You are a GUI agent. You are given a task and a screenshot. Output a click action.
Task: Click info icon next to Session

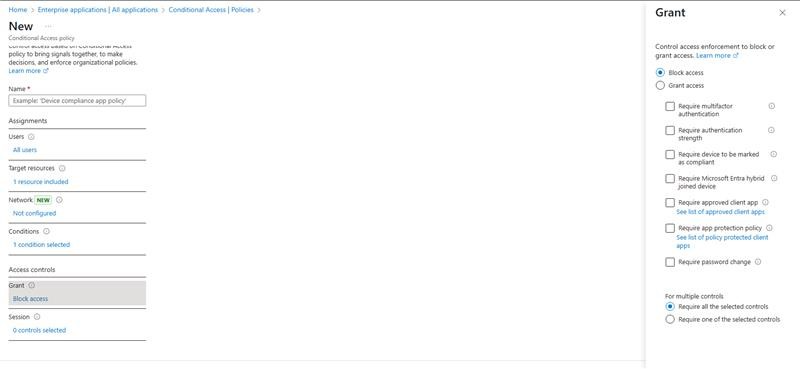coord(37,317)
